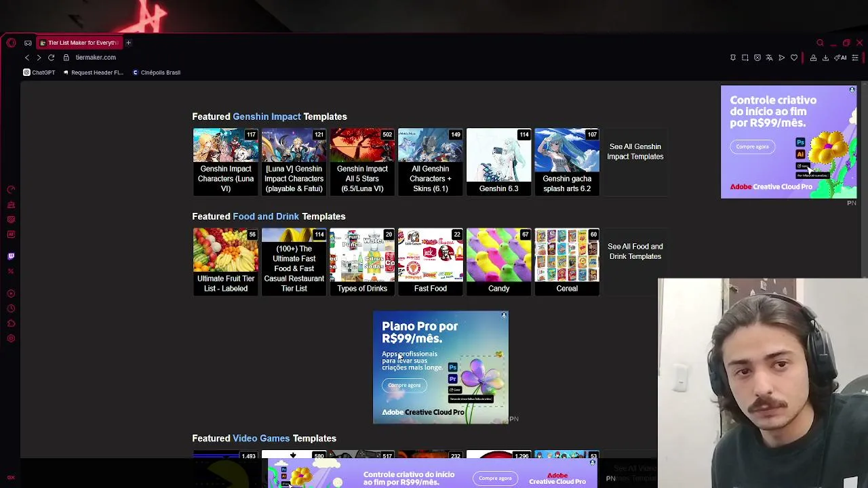Click the search tabs magnifier icon

(820, 43)
